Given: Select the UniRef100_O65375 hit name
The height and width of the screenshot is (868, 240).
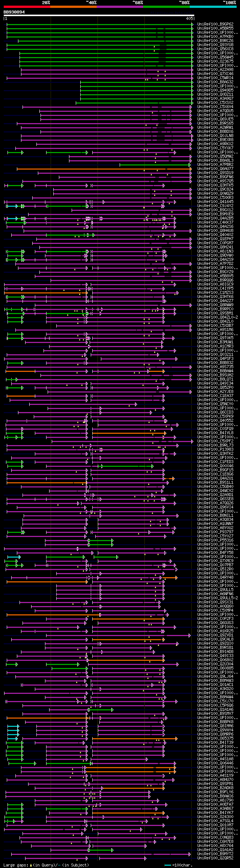Looking at the screenshot, I should pyautogui.click(x=215, y=738).
